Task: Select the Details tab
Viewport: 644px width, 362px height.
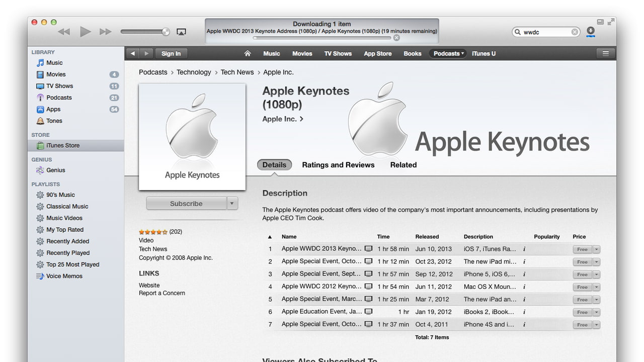Action: 274,165
